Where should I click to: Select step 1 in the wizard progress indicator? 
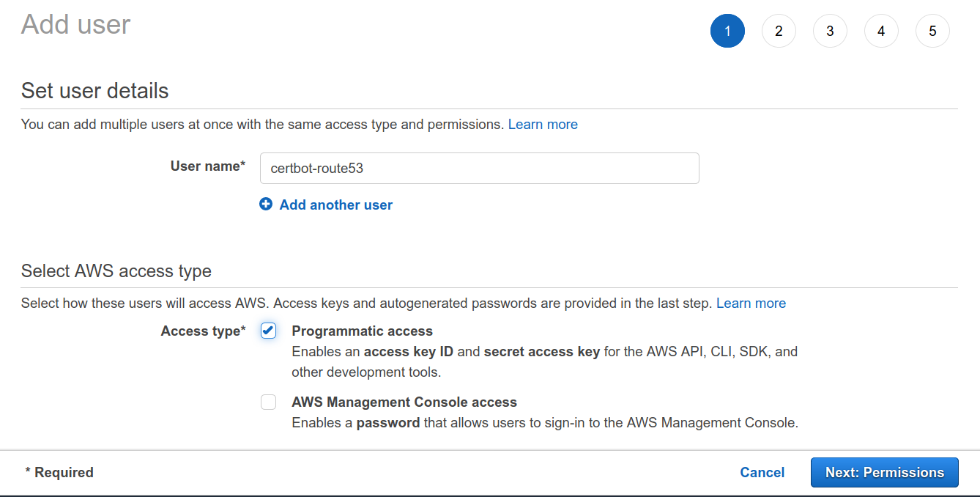click(727, 31)
